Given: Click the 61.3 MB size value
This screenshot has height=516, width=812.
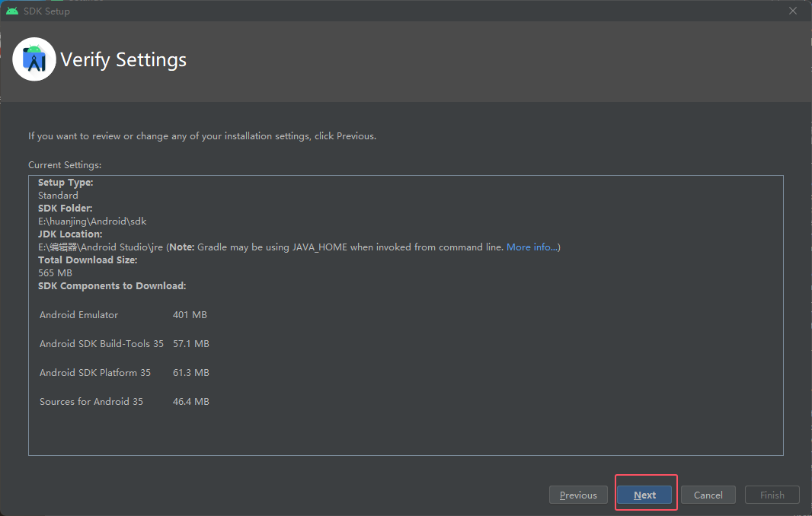Looking at the screenshot, I should click(x=191, y=373).
